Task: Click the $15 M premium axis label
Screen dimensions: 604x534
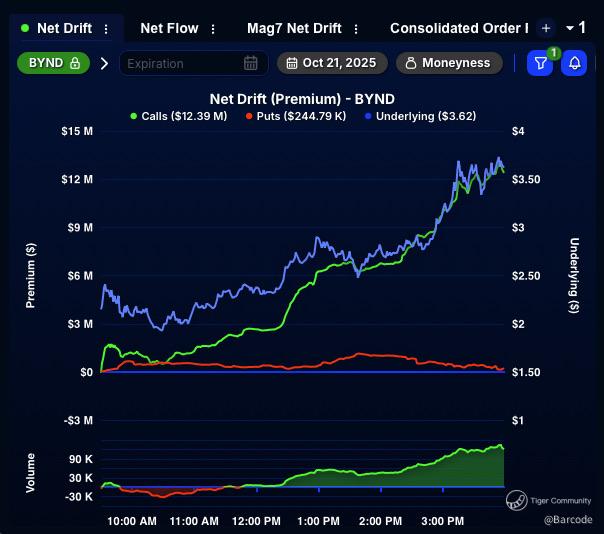Action: 77,131
